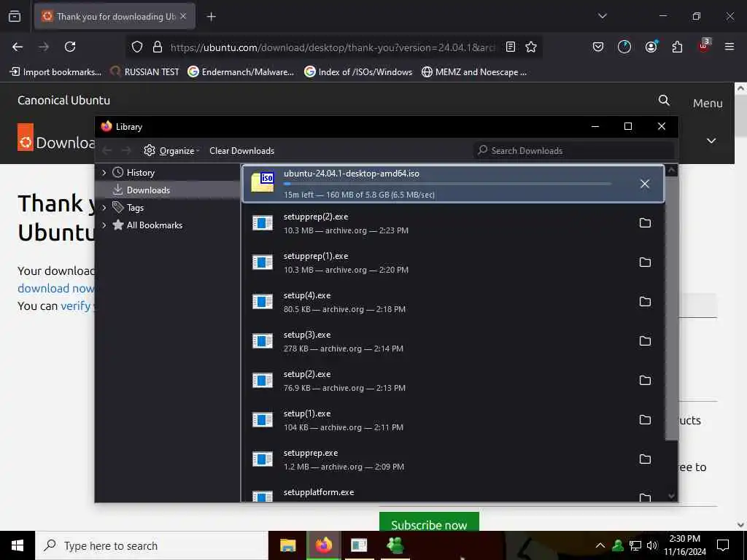
Task: Open the uBlock Origin extension icon
Action: (704, 46)
